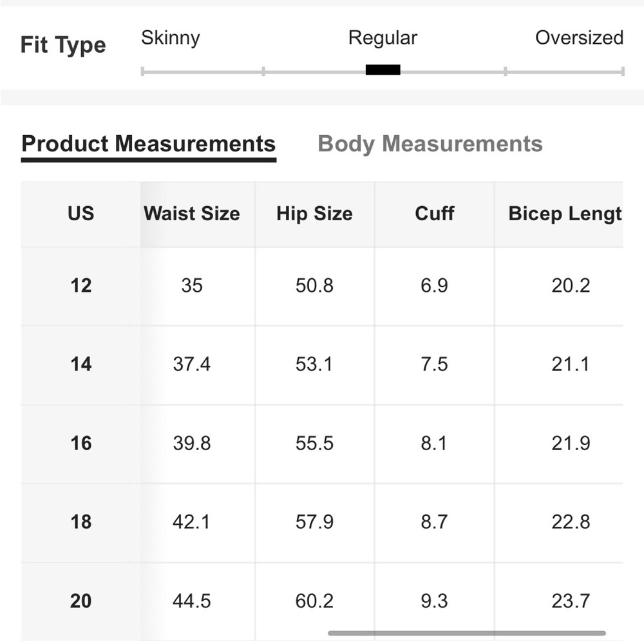Click the Skinny fit label
The width and height of the screenshot is (644, 644).
click(171, 38)
